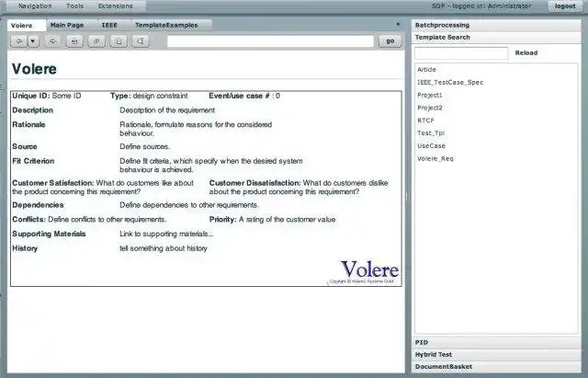The width and height of the screenshot is (588, 378).
Task: Click the Volere page heading
Action: pyautogui.click(x=34, y=69)
